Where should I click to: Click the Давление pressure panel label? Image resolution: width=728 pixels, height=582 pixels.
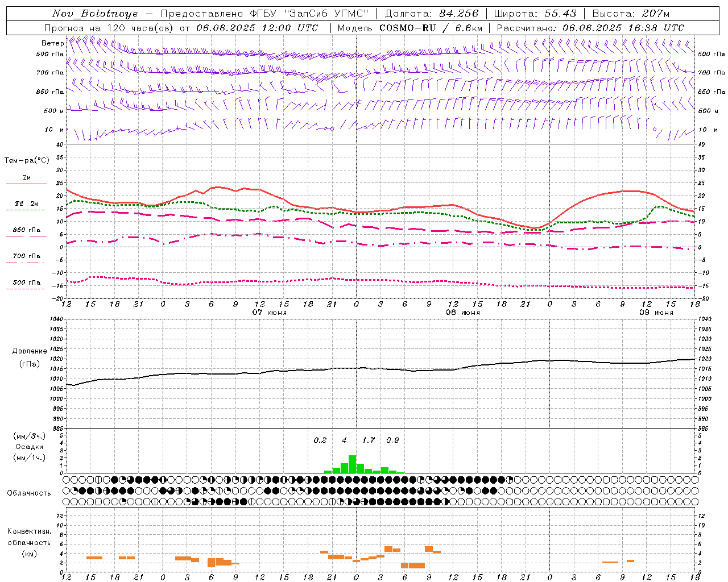click(30, 351)
